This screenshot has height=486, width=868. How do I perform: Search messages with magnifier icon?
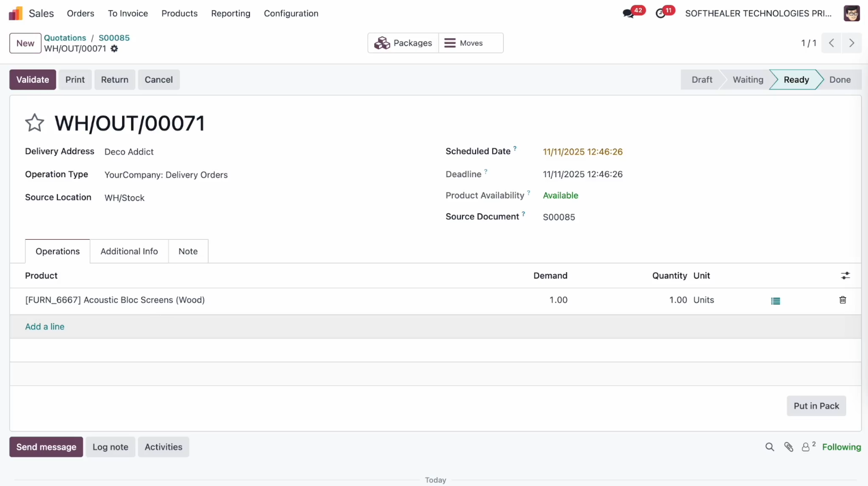click(x=769, y=447)
